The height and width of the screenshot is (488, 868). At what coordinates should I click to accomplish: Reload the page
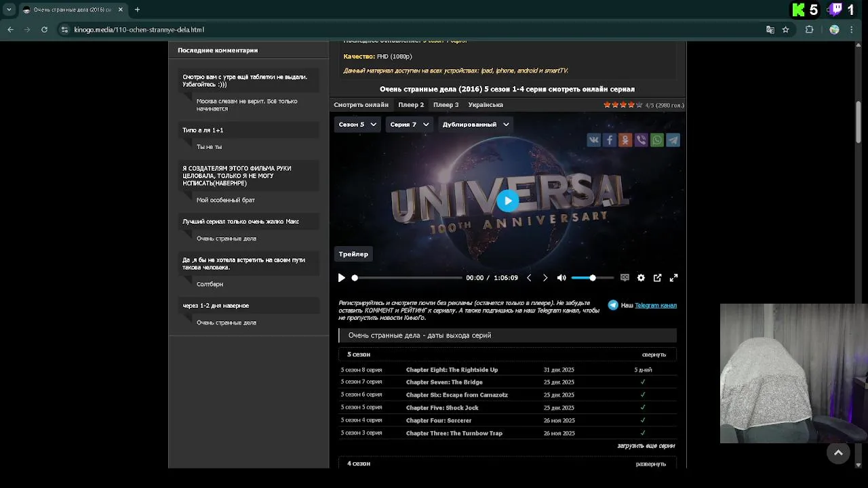click(x=44, y=30)
